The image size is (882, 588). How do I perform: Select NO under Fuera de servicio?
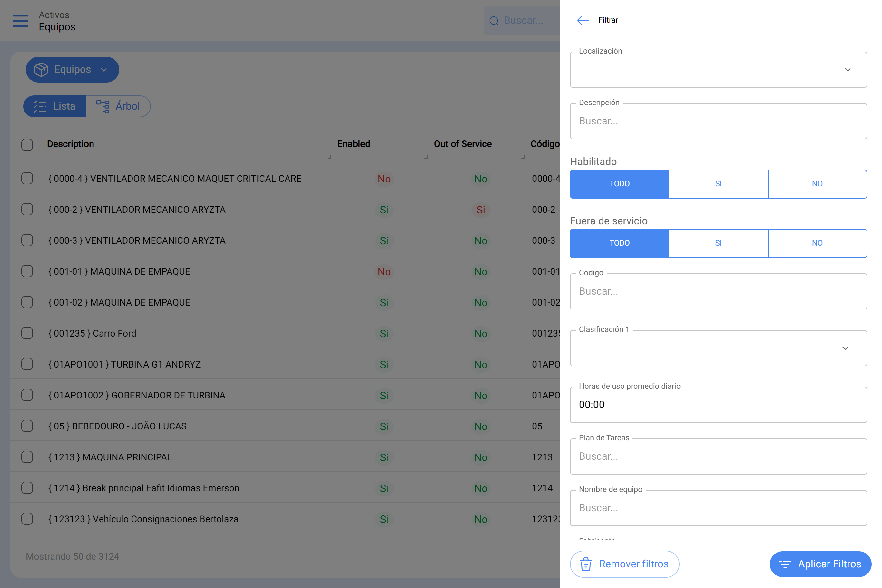(x=818, y=243)
